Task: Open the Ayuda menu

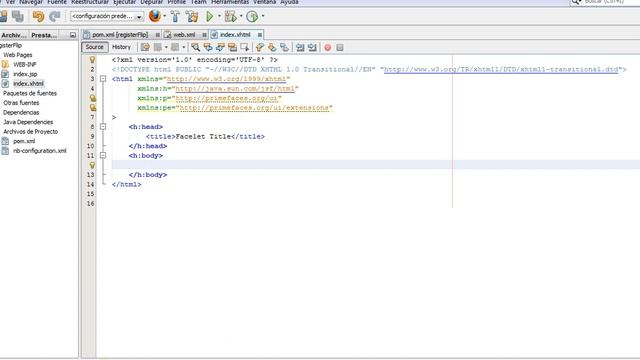Action: [289, 2]
